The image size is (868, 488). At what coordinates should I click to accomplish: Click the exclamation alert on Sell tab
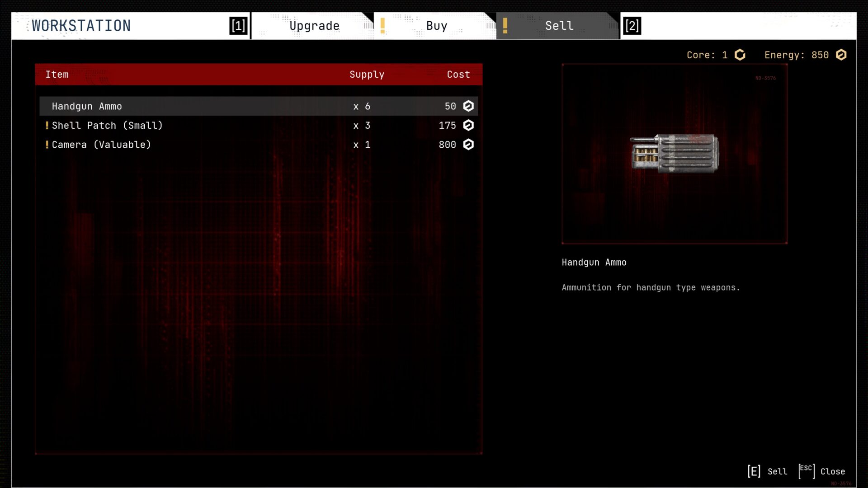point(505,26)
